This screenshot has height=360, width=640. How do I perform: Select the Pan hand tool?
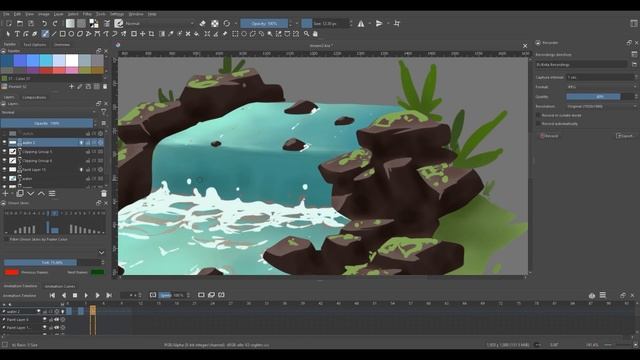[315, 34]
